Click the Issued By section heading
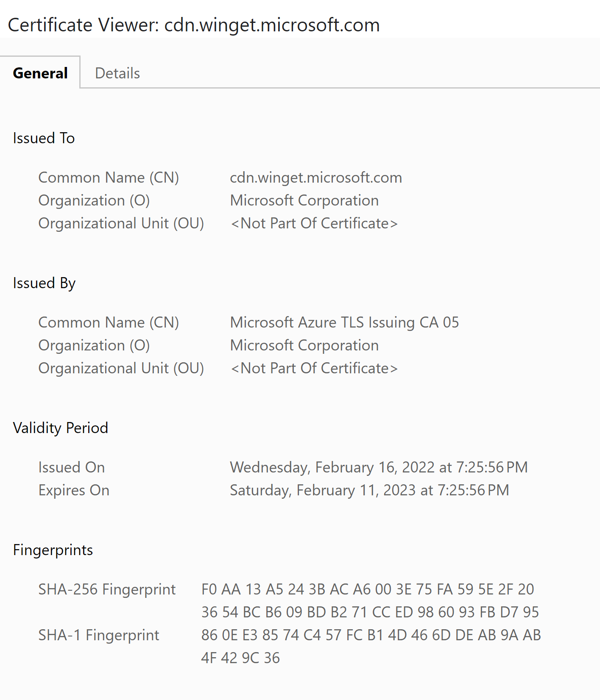The height and width of the screenshot is (700, 600). [44, 283]
